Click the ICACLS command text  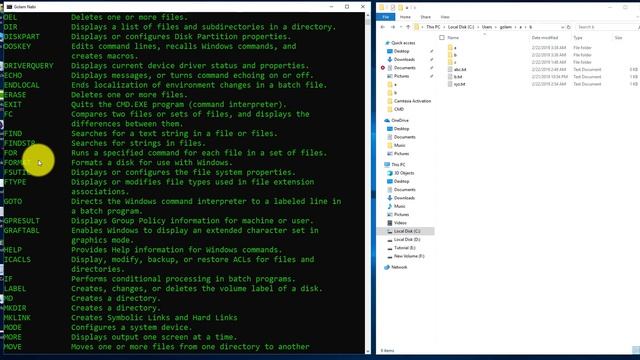[17, 260]
